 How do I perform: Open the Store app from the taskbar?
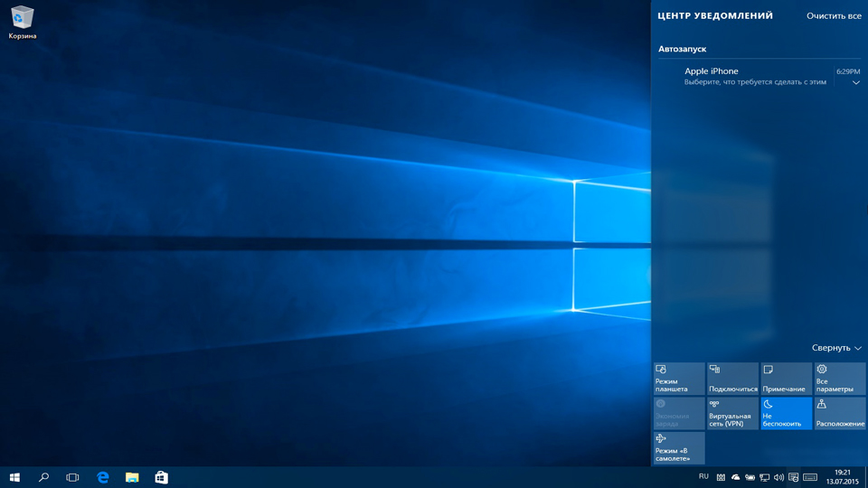pos(161,477)
